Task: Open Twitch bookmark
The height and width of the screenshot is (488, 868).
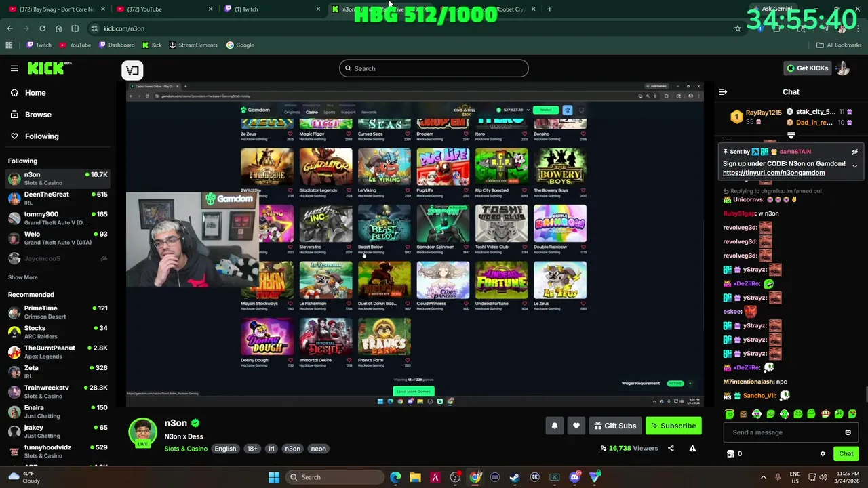Action: (x=39, y=45)
